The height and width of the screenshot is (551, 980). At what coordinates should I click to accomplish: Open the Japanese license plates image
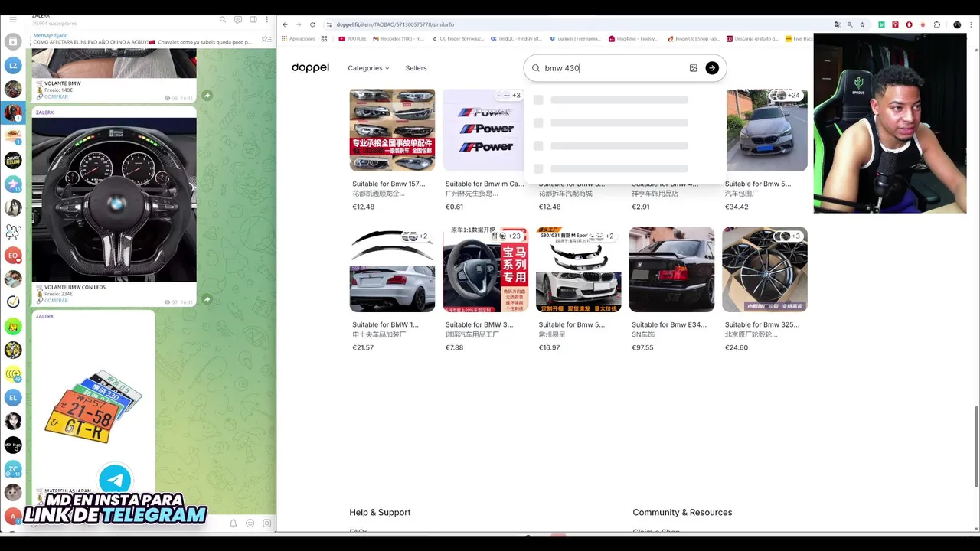(93, 406)
